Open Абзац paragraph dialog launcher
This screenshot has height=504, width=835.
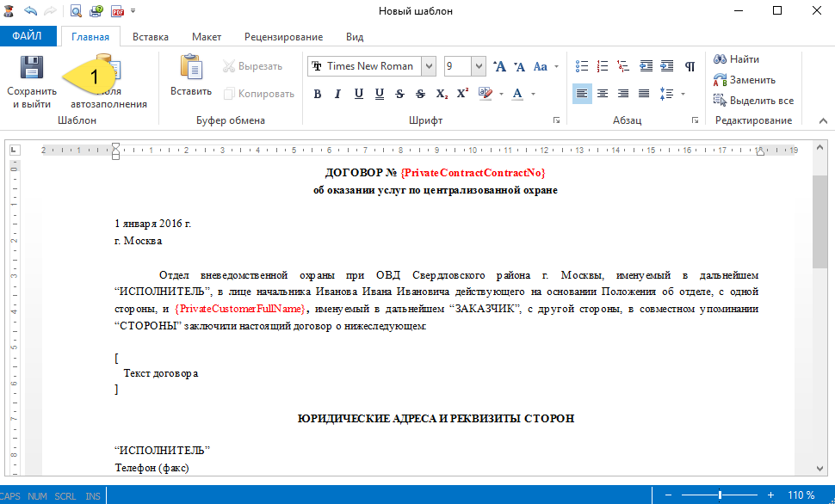695,120
